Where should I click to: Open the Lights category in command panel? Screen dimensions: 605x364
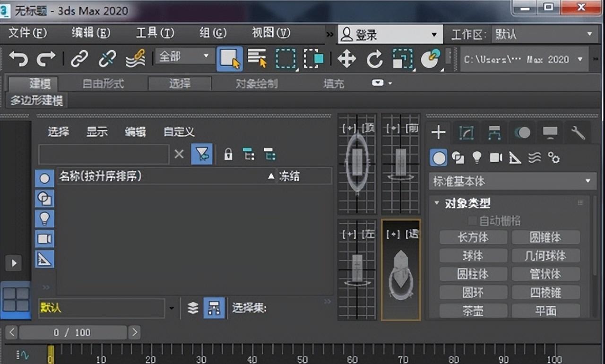coord(476,158)
